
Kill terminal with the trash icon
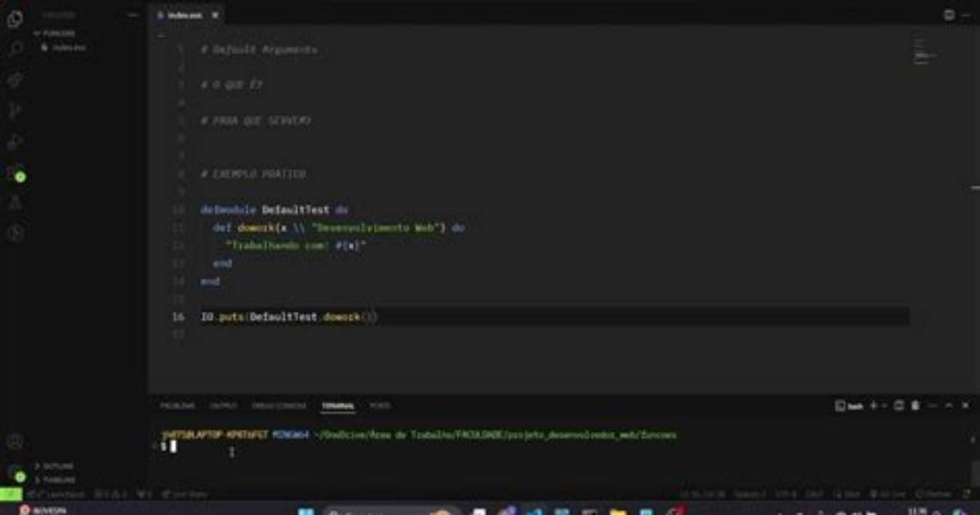pos(915,406)
